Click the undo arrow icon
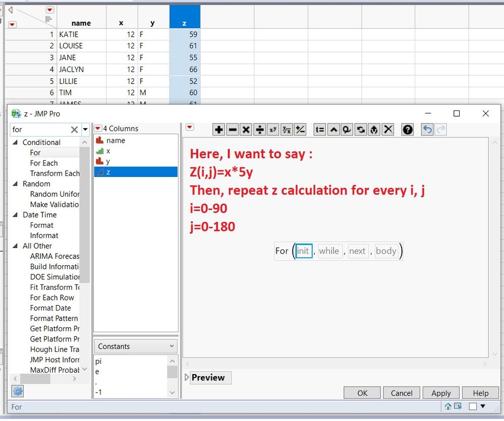The width and height of the screenshot is (504, 421). click(x=427, y=130)
